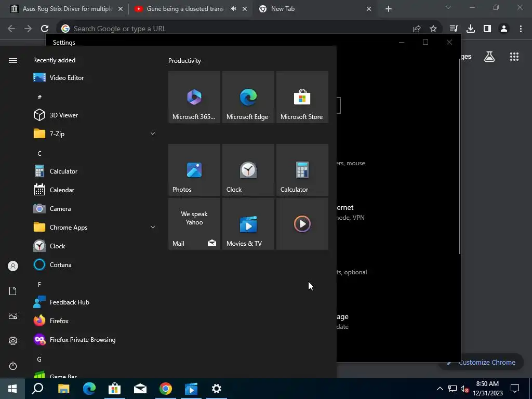Open Calculator in the app list
The width and height of the screenshot is (532, 399).
coord(95,171)
